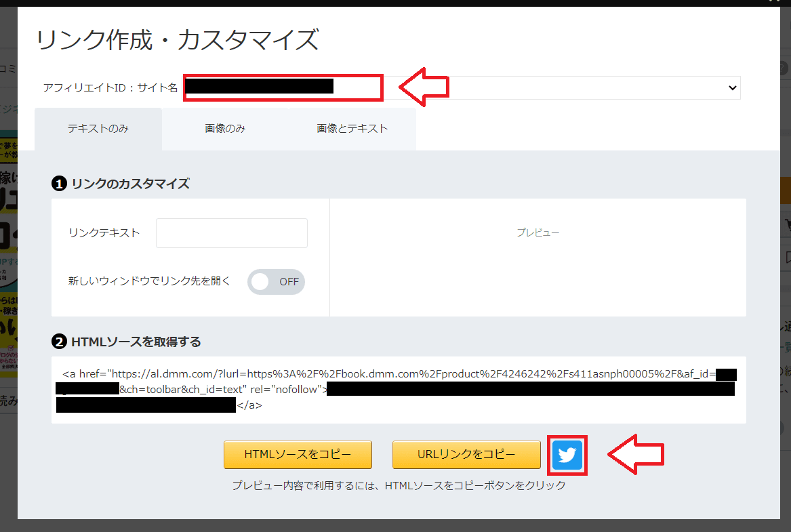Click the URLリンクをコピー button
Viewport: 791px width, 532px height.
point(466,455)
